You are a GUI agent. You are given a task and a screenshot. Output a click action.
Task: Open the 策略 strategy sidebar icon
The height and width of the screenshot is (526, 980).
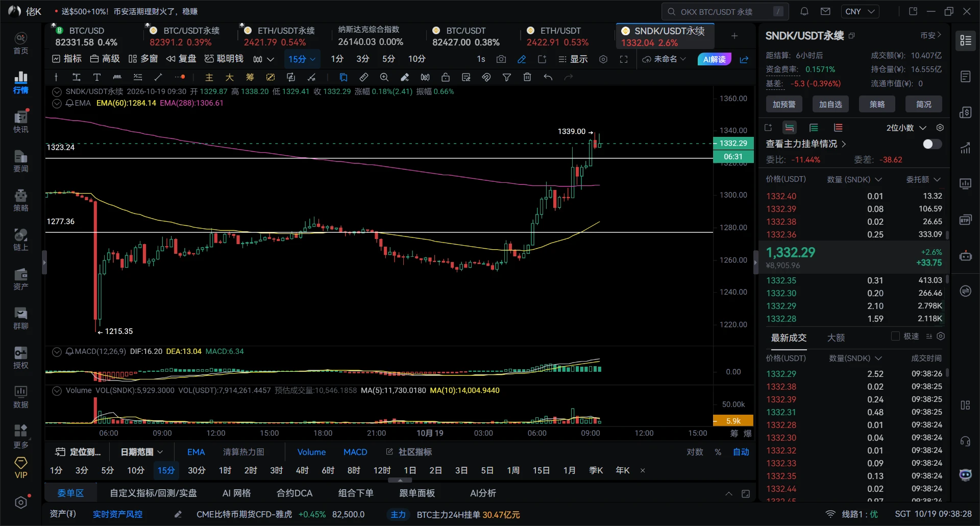click(21, 200)
